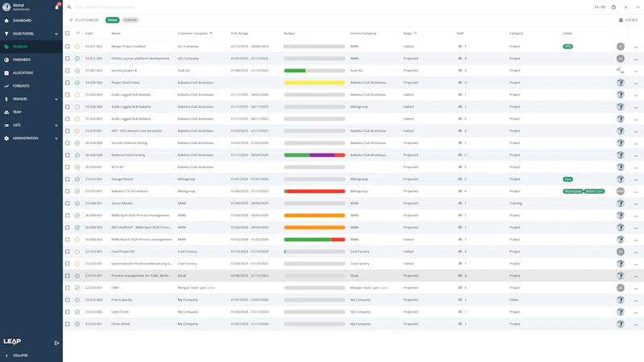Click the column filter funnel icon in the header
644x362 pixels.
click(78, 33)
